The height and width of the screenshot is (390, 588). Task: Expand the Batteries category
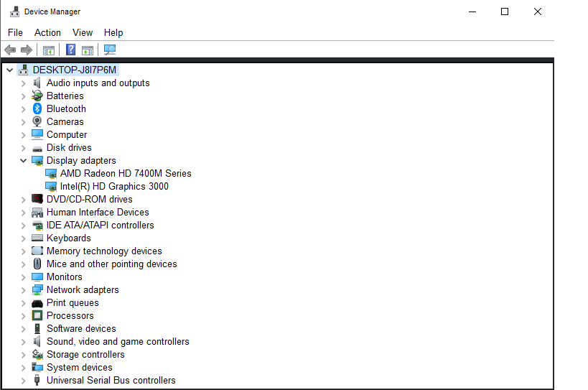click(x=23, y=96)
